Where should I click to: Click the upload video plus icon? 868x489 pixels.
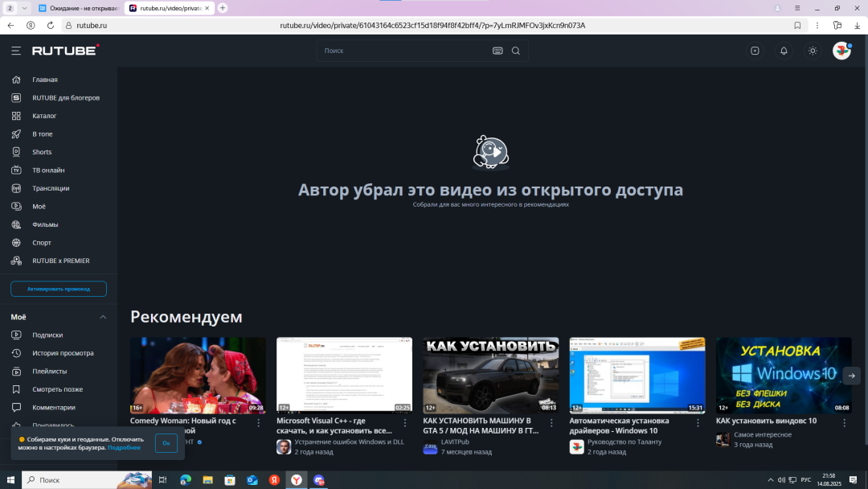755,51
